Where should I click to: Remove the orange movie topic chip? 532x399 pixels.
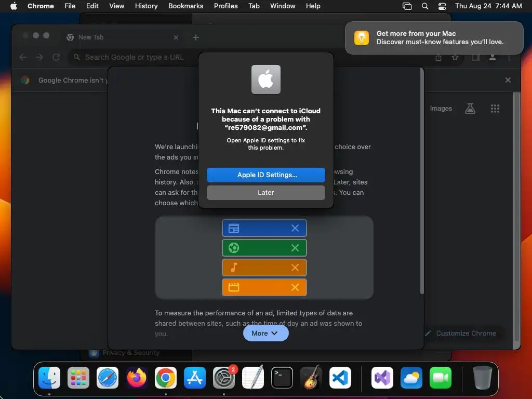[x=295, y=287]
